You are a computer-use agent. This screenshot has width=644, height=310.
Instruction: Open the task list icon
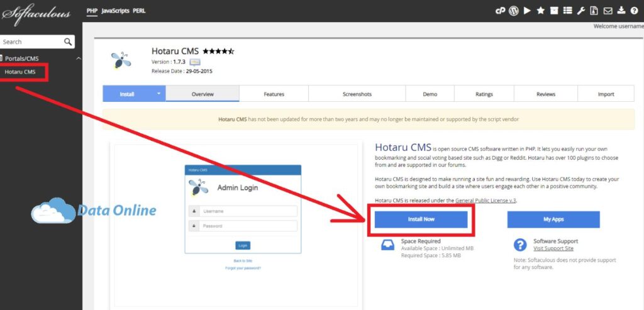(x=568, y=11)
